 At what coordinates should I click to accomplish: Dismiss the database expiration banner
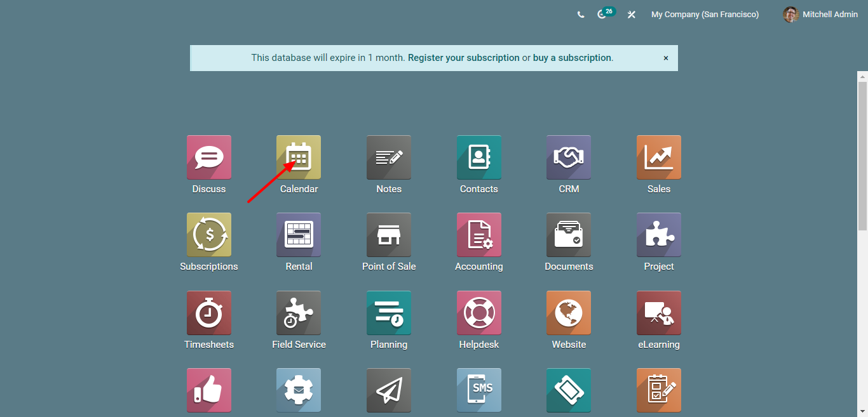(666, 58)
